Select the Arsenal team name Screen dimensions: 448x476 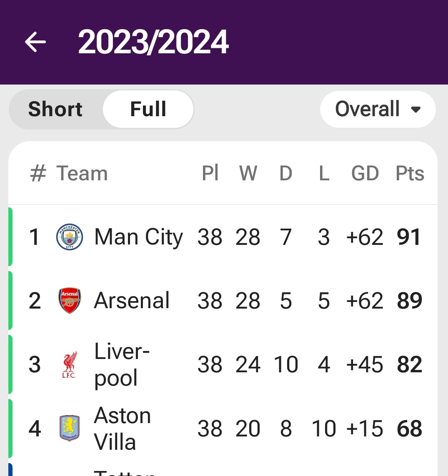pyautogui.click(x=132, y=301)
